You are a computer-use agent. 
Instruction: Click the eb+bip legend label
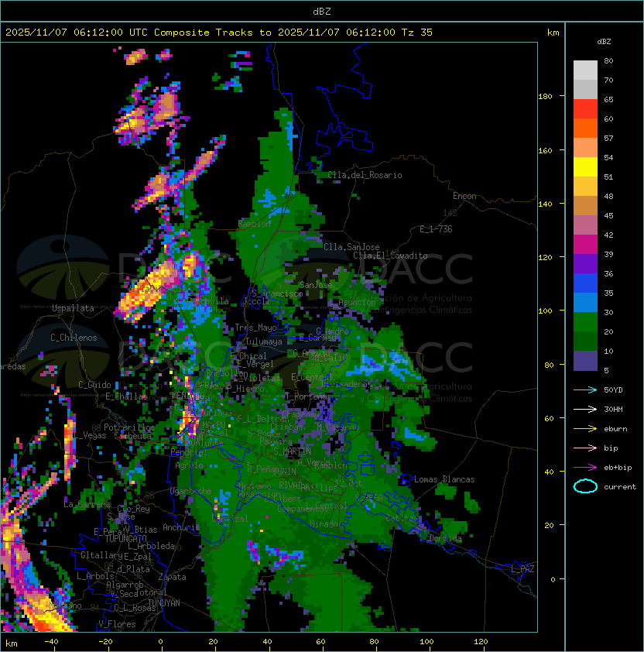(618, 468)
